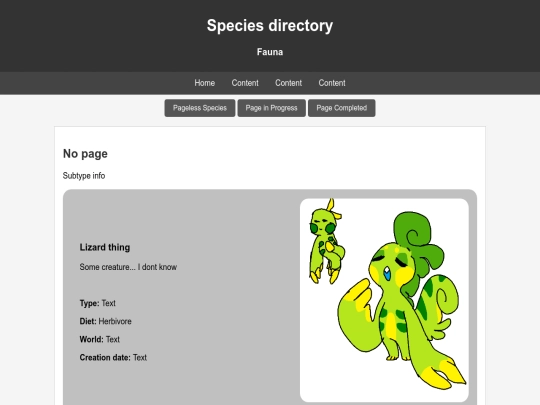Viewport: 540px width, 405px height.
Task: Select the Pageless Species tab button
Action: pyautogui.click(x=200, y=108)
